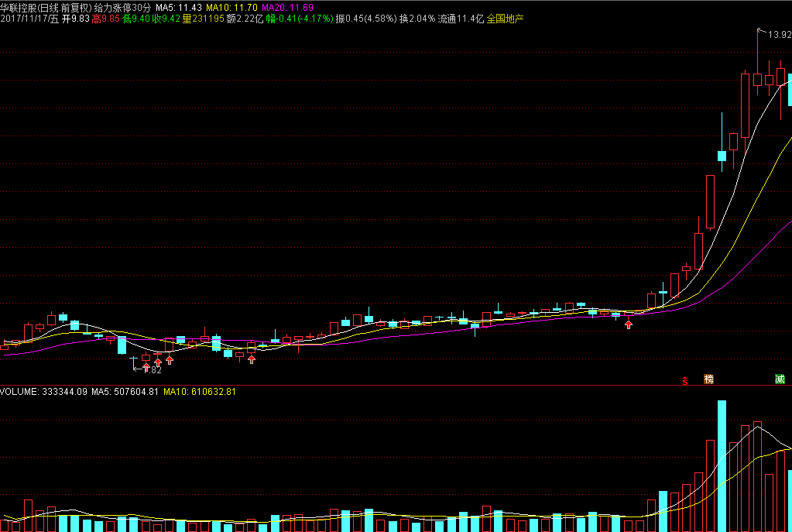The width and height of the screenshot is (792, 532).
Task: Click the change value 幅-0.41(-4.17%)
Action: [300, 19]
